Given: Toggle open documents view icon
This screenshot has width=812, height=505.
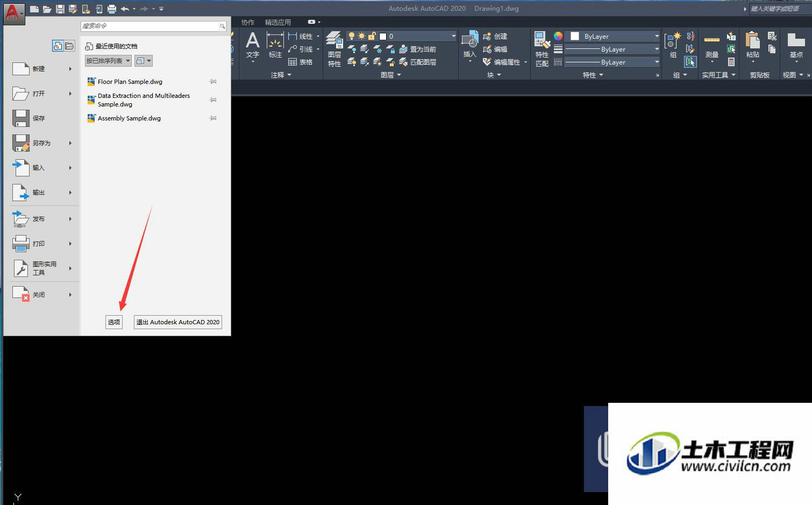Looking at the screenshot, I should point(69,46).
